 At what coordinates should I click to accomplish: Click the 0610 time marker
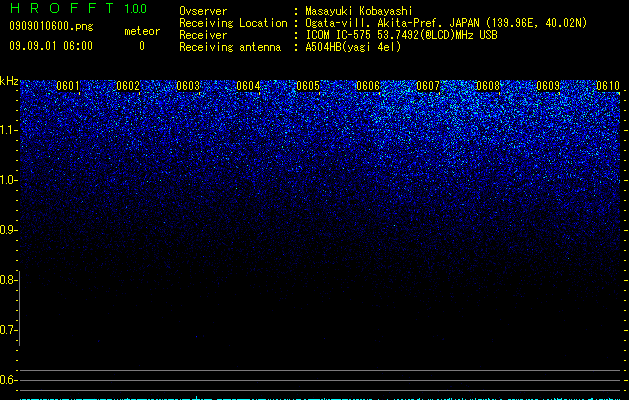pos(608,86)
